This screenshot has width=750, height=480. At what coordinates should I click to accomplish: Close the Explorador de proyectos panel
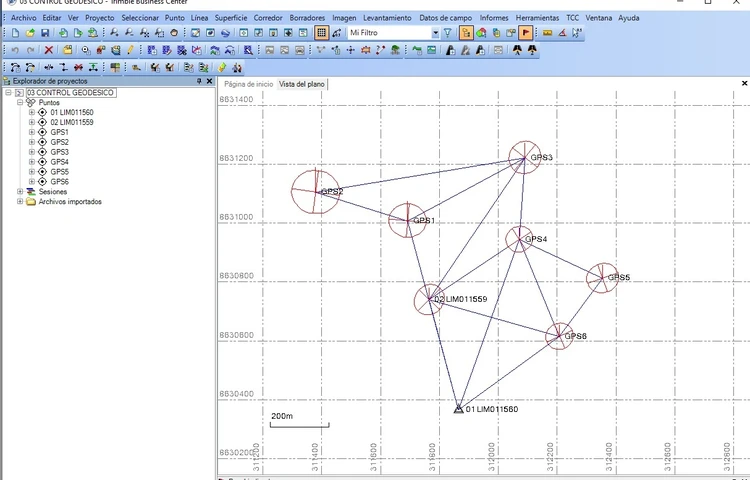click(x=209, y=81)
